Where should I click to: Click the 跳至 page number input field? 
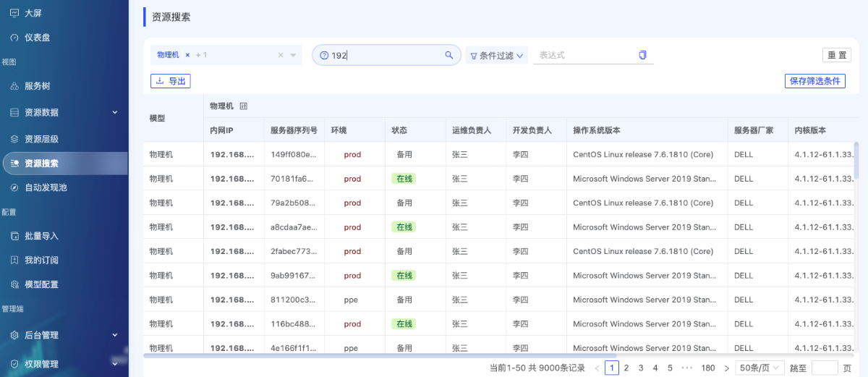pos(825,368)
